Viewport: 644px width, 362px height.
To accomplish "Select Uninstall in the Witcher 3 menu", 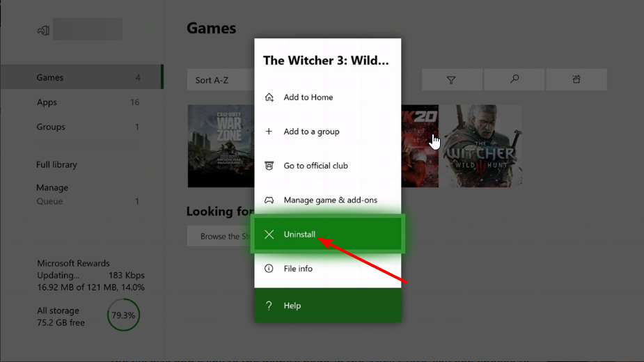I will point(328,234).
